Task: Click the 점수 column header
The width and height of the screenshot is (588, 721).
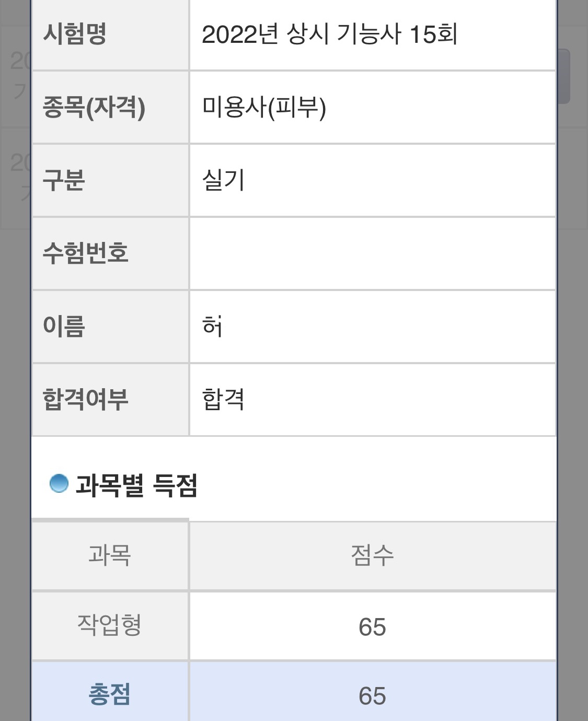Action: [373, 556]
